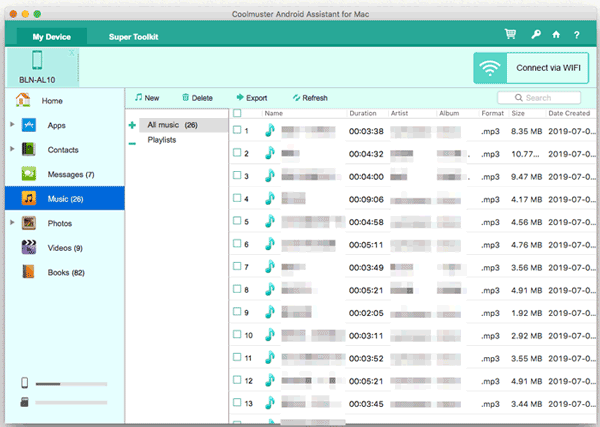Sort by Duration column header
The width and height of the screenshot is (600, 427).
[x=363, y=113]
